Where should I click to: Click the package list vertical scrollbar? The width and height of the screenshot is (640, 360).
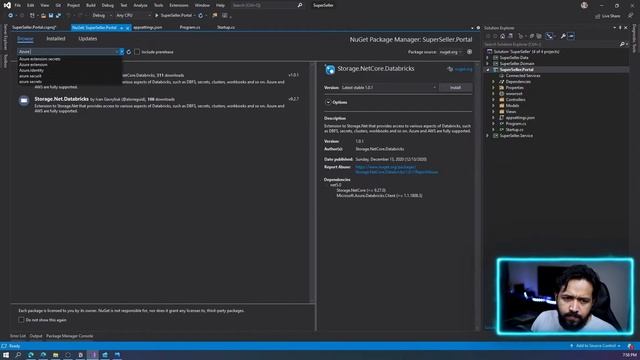pos(312,182)
